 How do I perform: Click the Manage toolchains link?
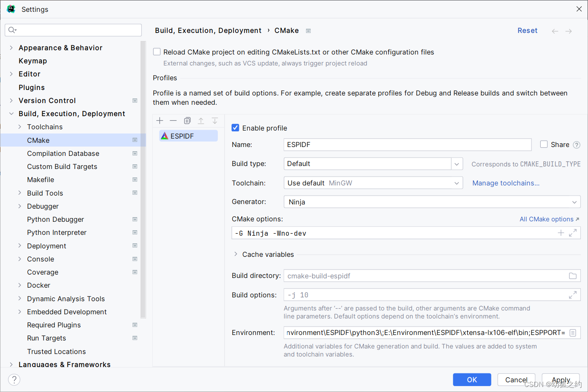(506, 183)
